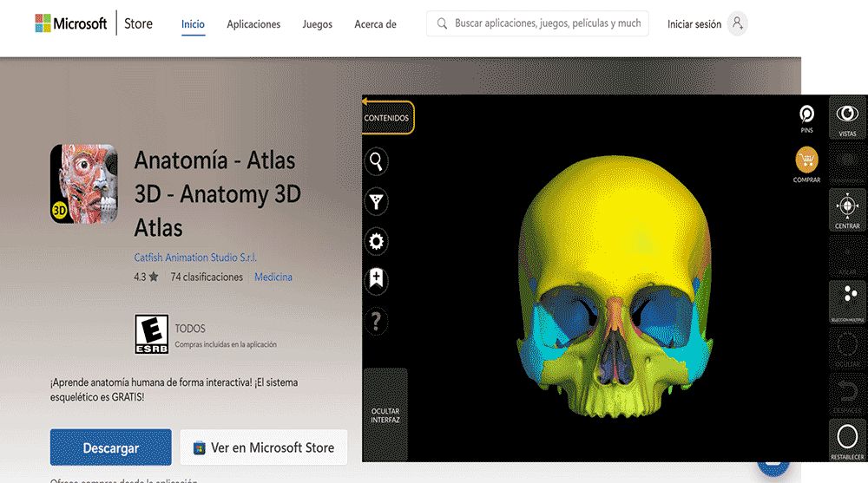Open the CONTENIDOS back button in app
Viewport: 868px width, 483px height.
click(x=387, y=117)
